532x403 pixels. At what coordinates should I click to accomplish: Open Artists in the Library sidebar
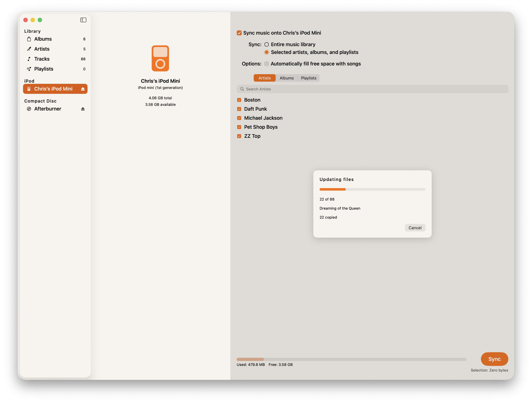click(x=55, y=49)
